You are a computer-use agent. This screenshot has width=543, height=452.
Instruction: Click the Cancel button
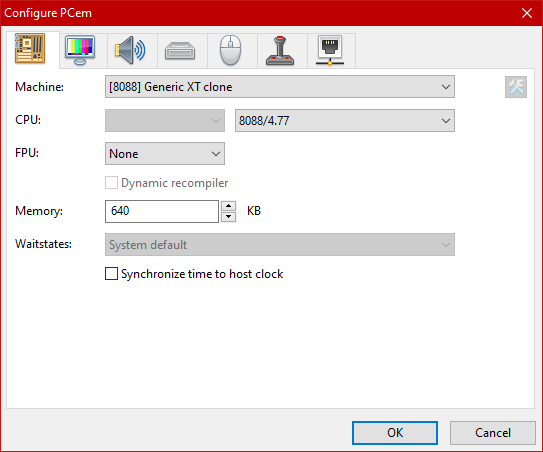point(493,433)
